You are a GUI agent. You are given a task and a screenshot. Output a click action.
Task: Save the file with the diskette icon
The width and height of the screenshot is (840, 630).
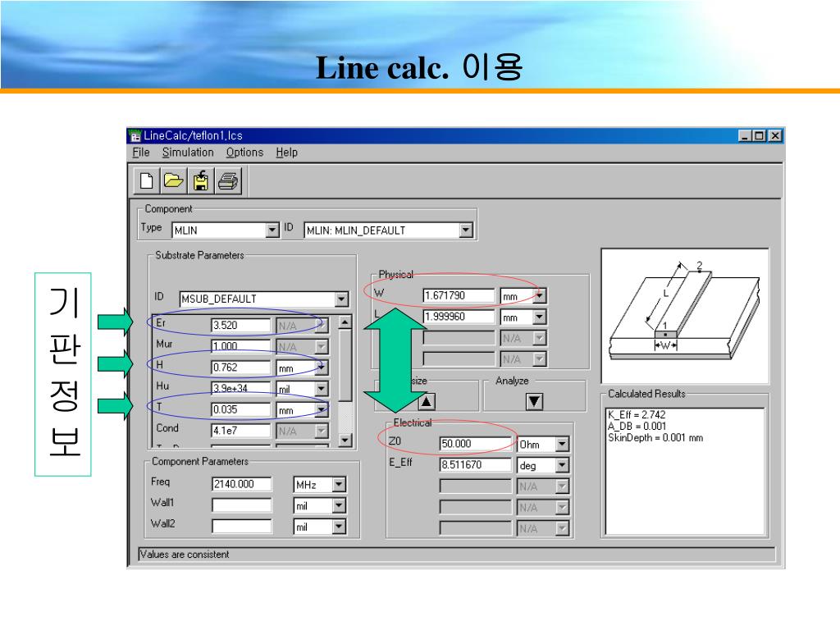201,180
